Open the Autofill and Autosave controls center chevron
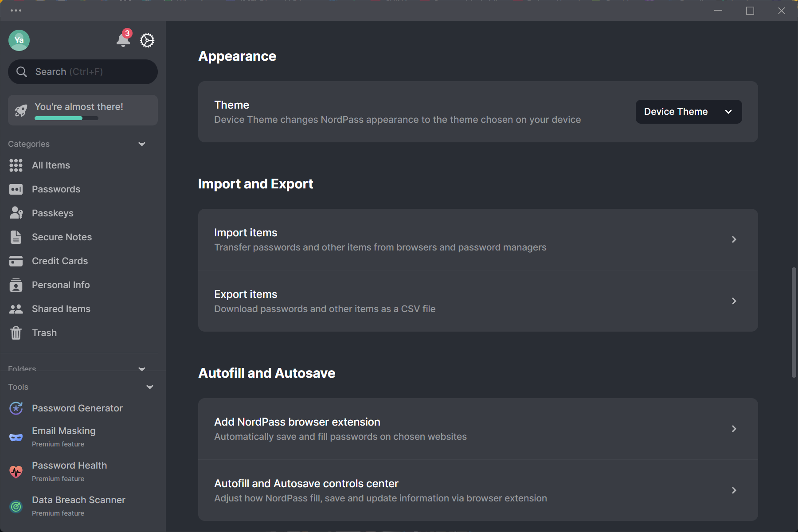The image size is (798, 532). pos(734,490)
